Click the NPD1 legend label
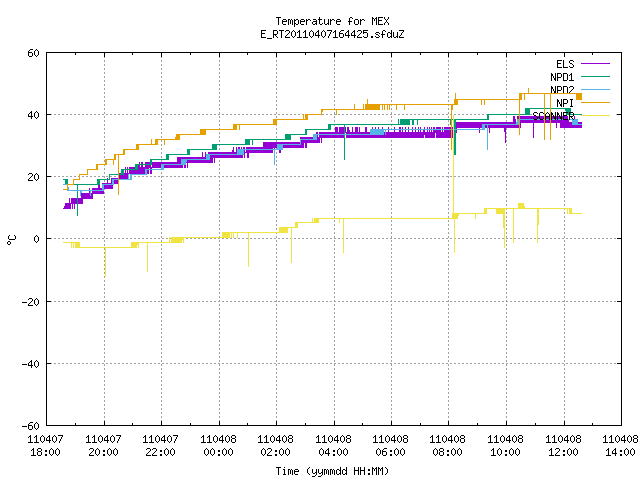 [x=562, y=77]
